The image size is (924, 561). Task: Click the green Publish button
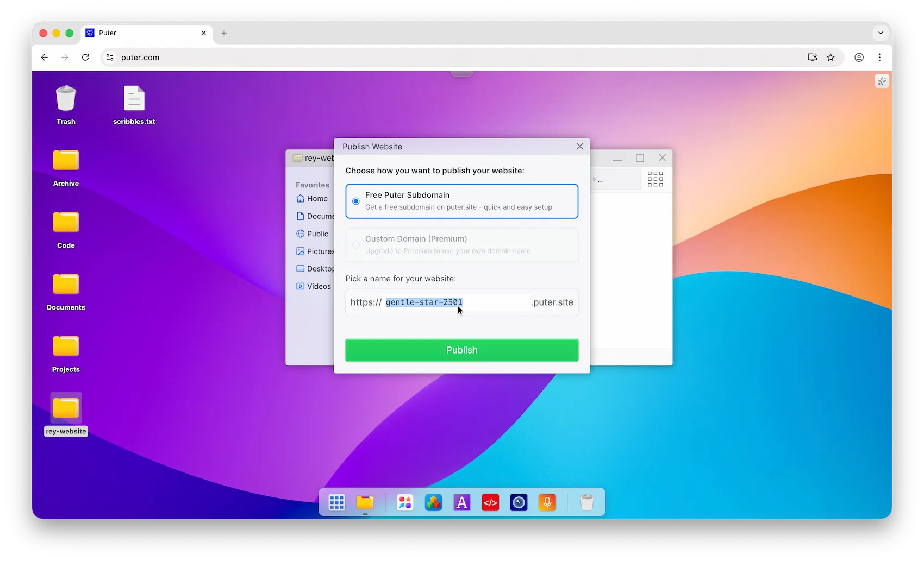pyautogui.click(x=461, y=350)
